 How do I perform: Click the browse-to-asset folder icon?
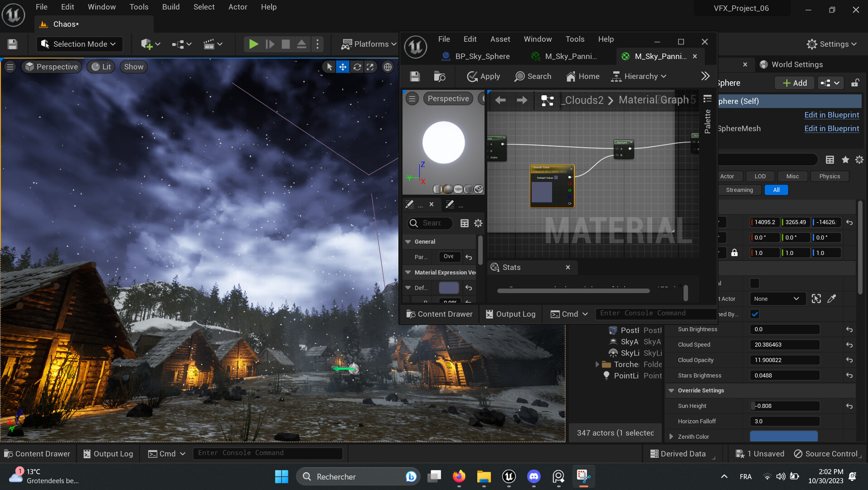[439, 76]
